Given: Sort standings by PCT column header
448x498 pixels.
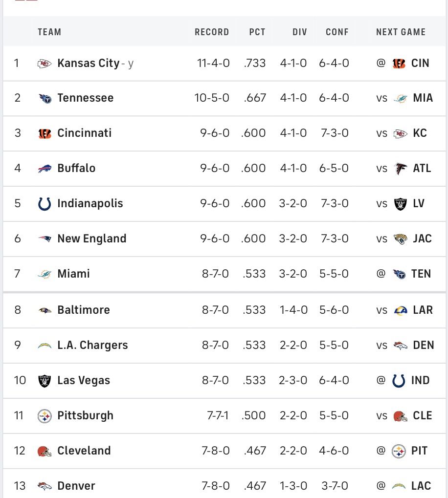Looking at the screenshot, I should (x=257, y=32).
